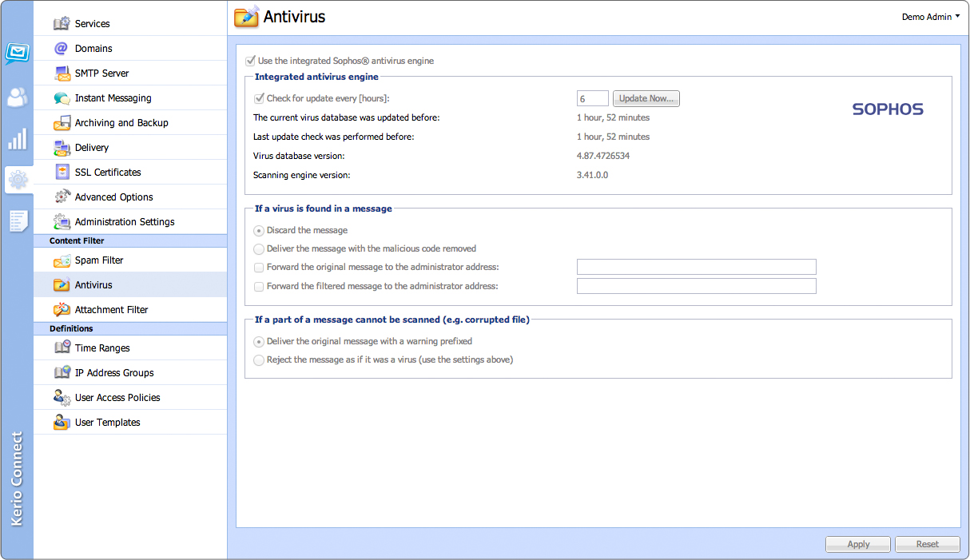Click the Instant Messaging chat icon
Screen dimensions: 970x560
[x=62, y=98]
